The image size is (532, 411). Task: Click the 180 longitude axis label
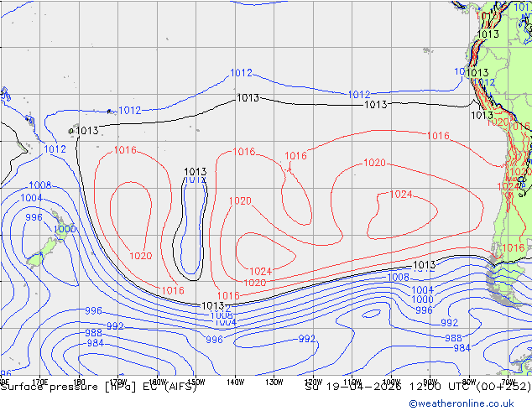point(79,382)
